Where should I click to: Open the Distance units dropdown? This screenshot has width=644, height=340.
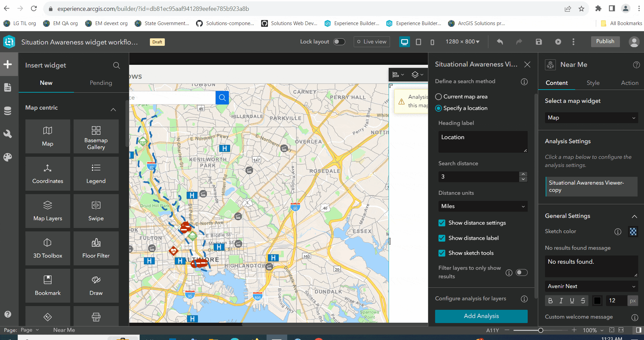point(483,206)
